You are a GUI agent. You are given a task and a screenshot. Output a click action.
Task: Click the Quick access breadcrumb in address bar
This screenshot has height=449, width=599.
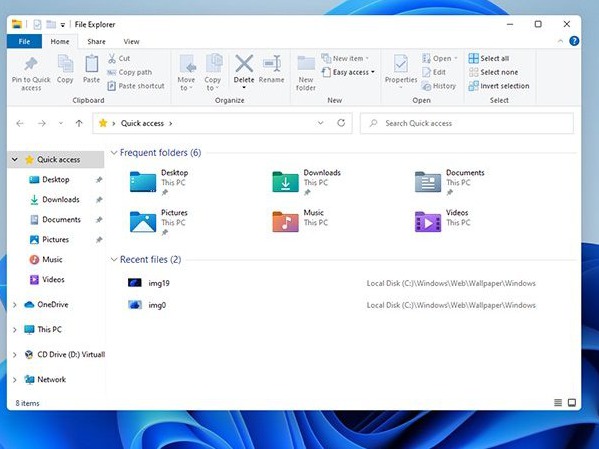[x=142, y=123]
